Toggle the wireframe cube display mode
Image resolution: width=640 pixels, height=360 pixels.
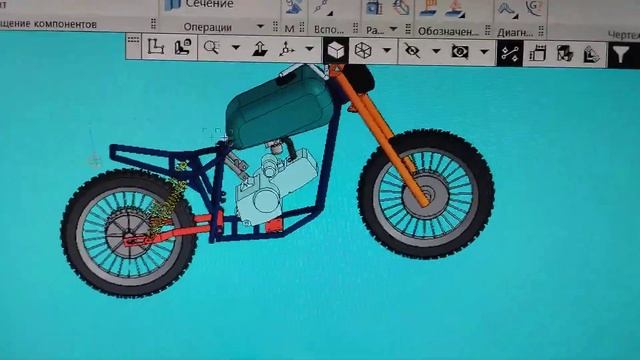pos(363,51)
